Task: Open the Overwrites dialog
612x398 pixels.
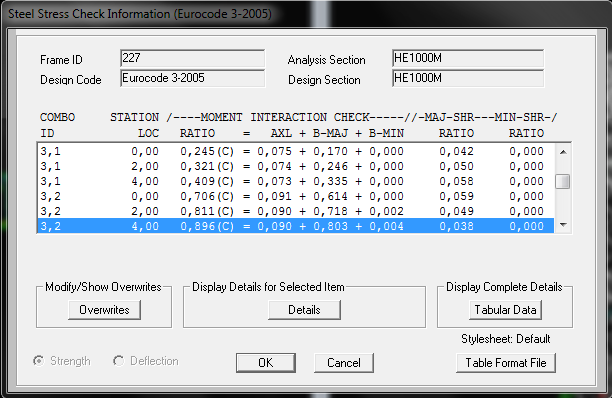Action: [104, 310]
